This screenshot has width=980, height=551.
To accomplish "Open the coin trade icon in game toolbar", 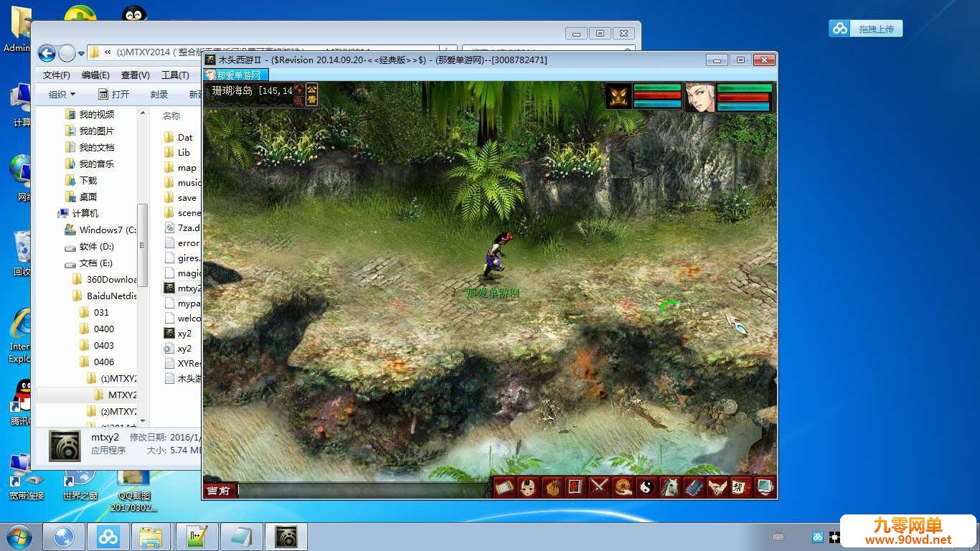I will (x=623, y=487).
